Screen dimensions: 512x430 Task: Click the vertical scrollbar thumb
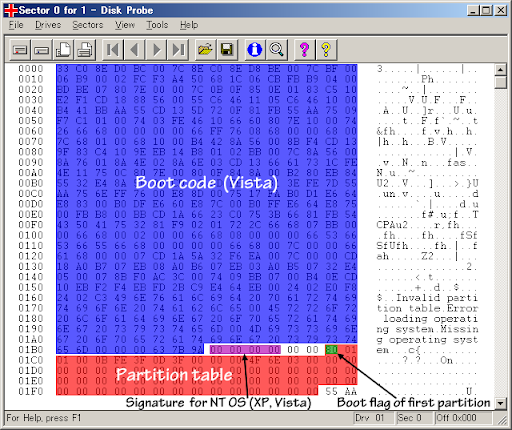click(500, 82)
